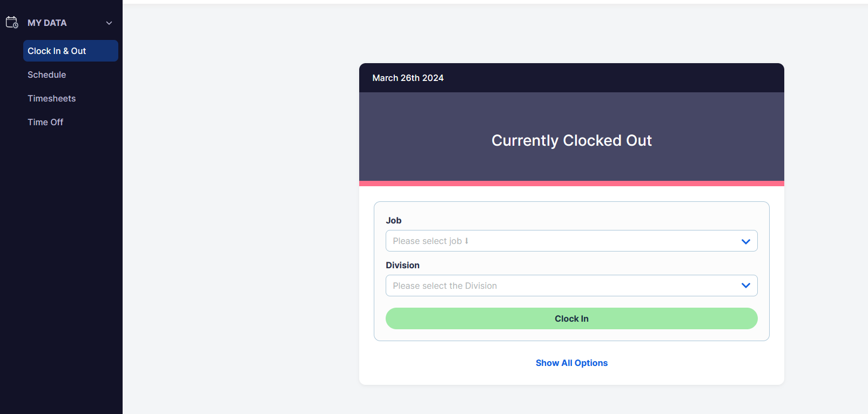Click the Currently Clocked Out status banner
Image resolution: width=868 pixels, height=414 pixels.
[571, 137]
